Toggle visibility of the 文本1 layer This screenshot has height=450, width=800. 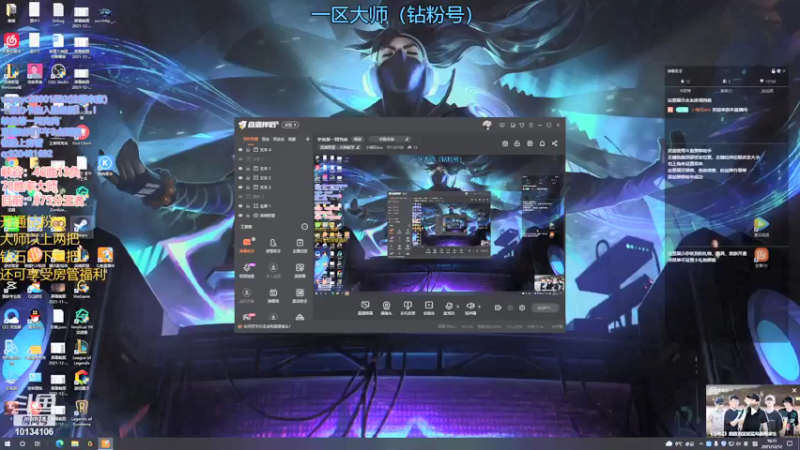pyautogui.click(x=240, y=168)
